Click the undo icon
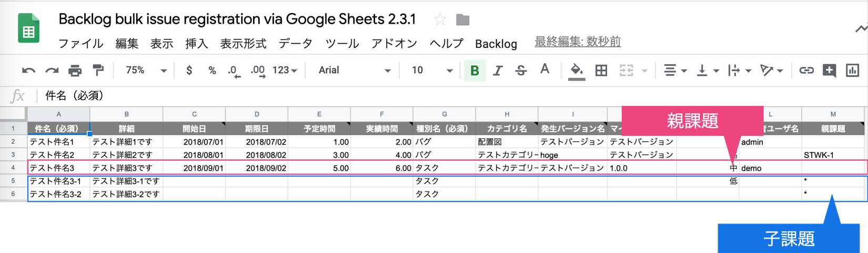The height and width of the screenshot is (253, 868). point(28,70)
